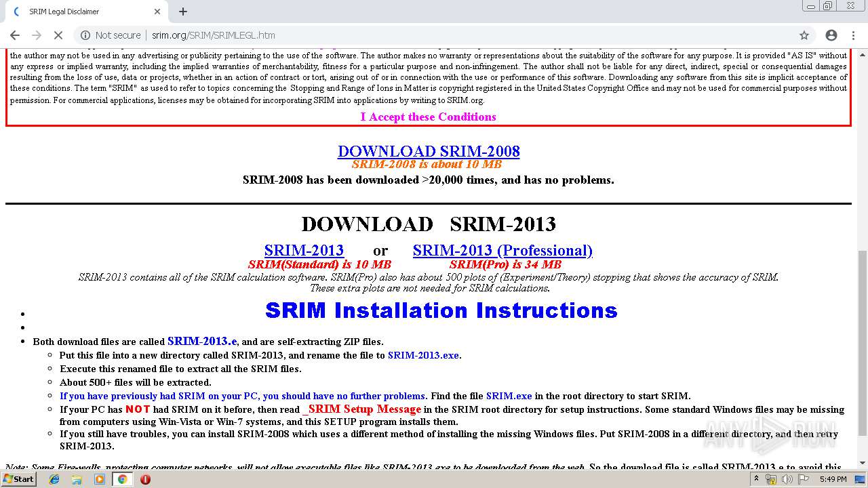This screenshot has height=488, width=868.
Task: Bookmark this page with star icon
Action: coord(804,35)
